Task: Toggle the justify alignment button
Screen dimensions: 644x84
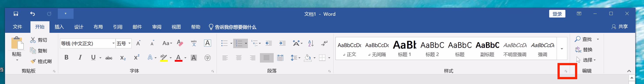Action: tap(266, 58)
